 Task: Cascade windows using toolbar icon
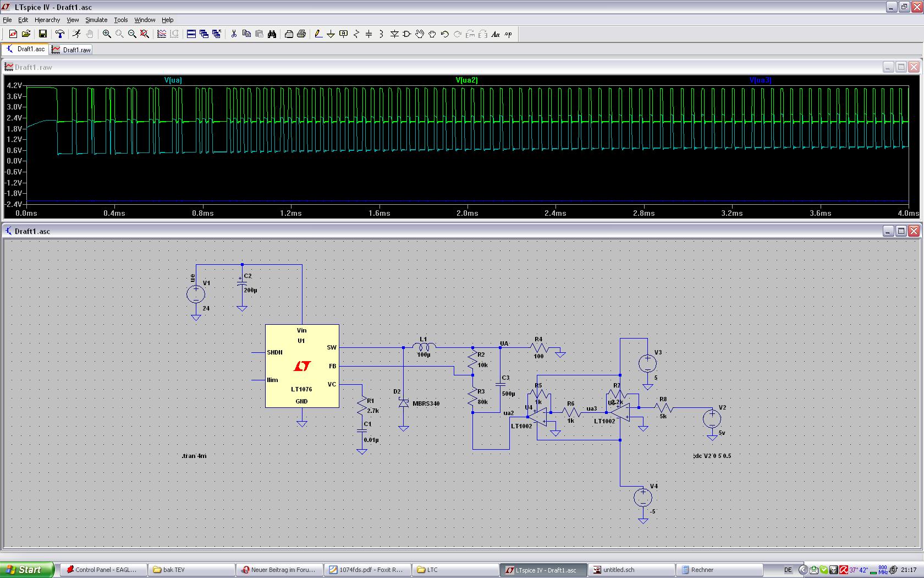pos(204,34)
